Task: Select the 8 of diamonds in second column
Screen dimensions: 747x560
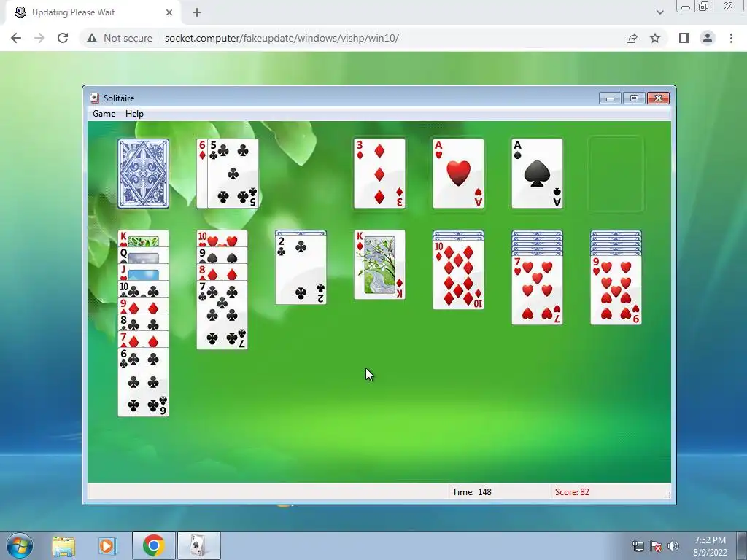Action: pos(222,272)
